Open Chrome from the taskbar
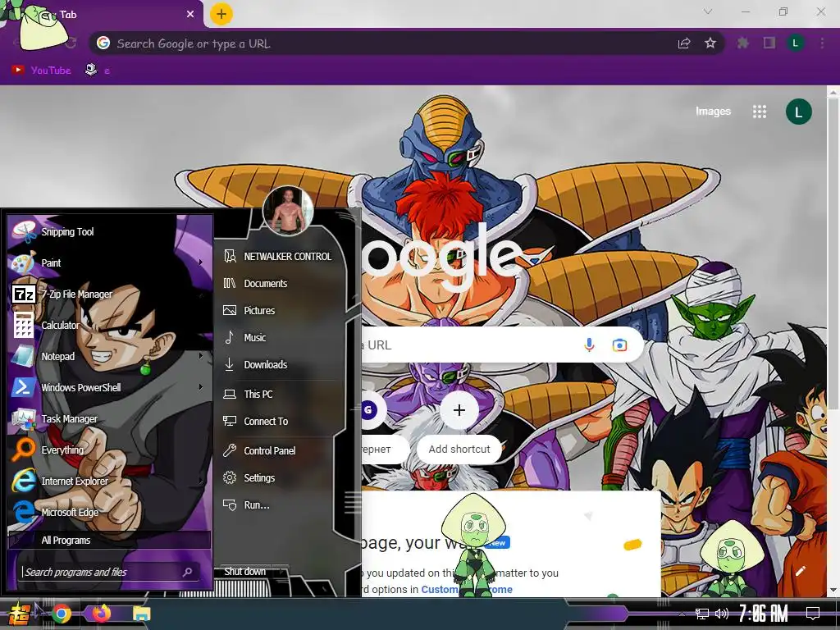This screenshot has height=630, width=840. click(x=61, y=614)
